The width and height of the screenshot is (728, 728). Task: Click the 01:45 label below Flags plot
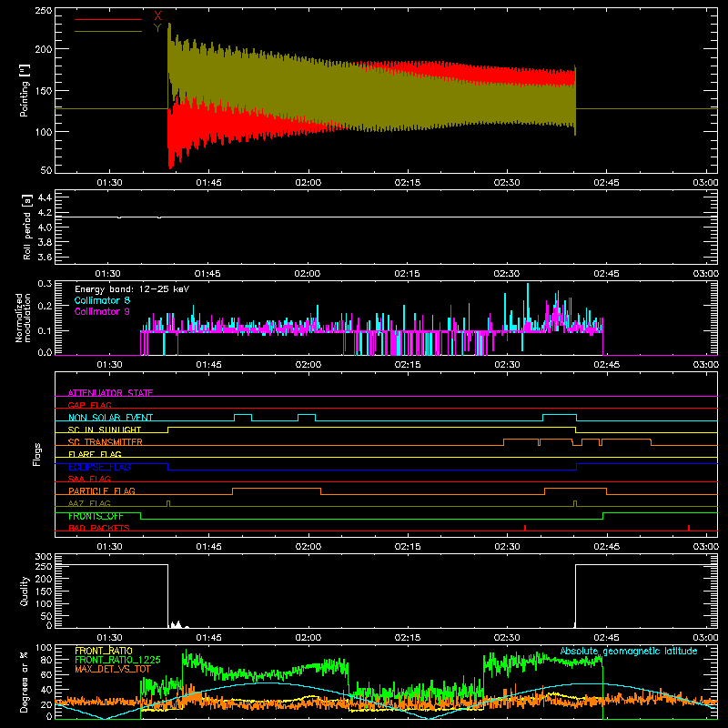click(208, 547)
